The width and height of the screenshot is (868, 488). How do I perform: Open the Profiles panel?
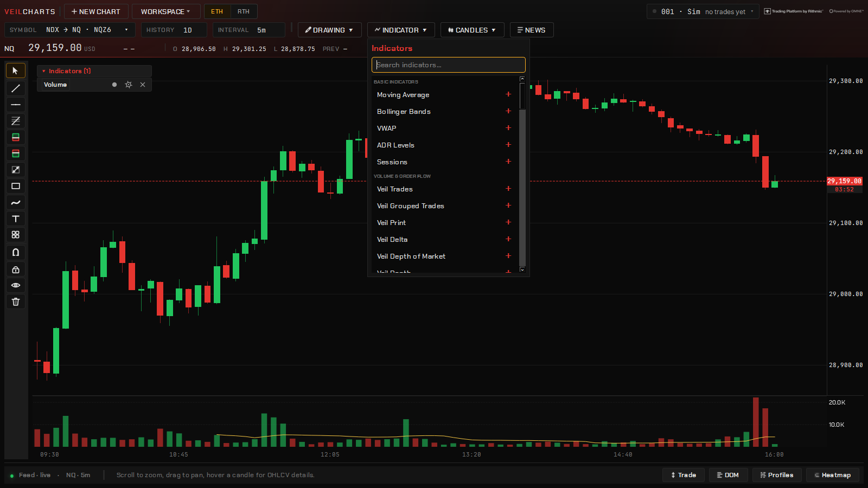click(x=777, y=475)
